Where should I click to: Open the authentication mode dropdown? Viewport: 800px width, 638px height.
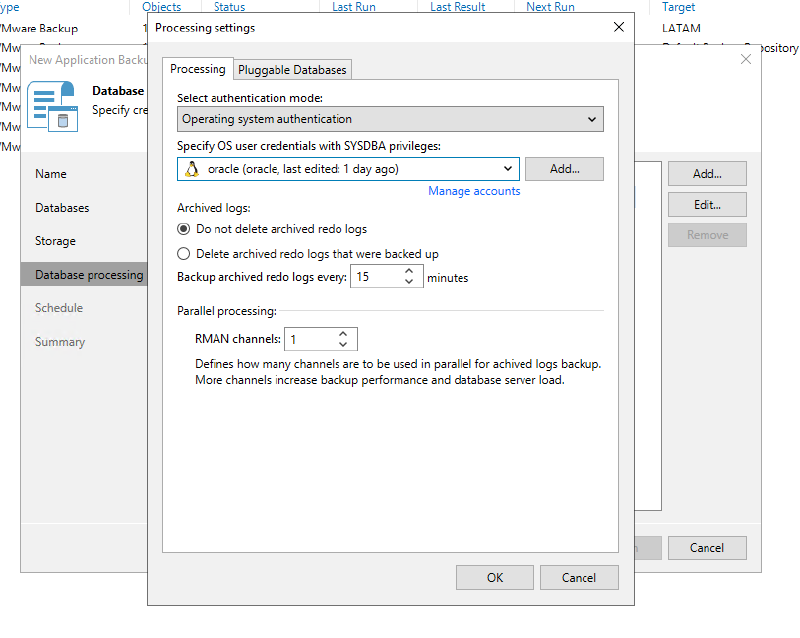pyautogui.click(x=390, y=119)
